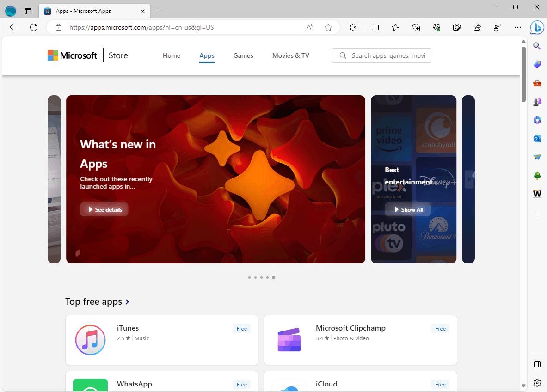Viewport: 547px width, 392px height.
Task: Click Free badge on Microsoft Clipchamp
Action: (x=440, y=329)
